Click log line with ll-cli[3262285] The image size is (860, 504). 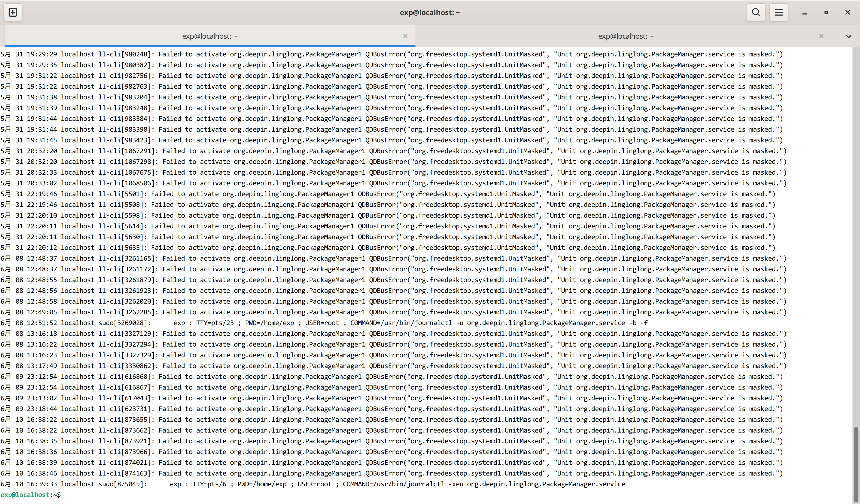tap(393, 312)
